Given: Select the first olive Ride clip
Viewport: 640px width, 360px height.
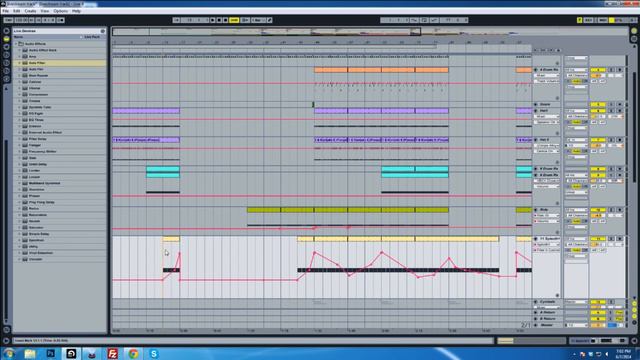Looking at the screenshot, I should coord(264,210).
